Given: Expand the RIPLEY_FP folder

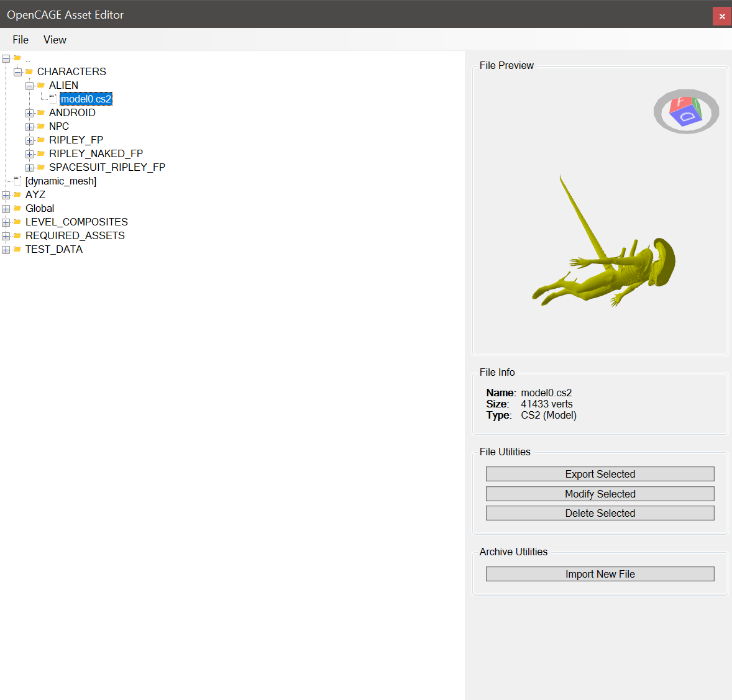Looking at the screenshot, I should (29, 140).
